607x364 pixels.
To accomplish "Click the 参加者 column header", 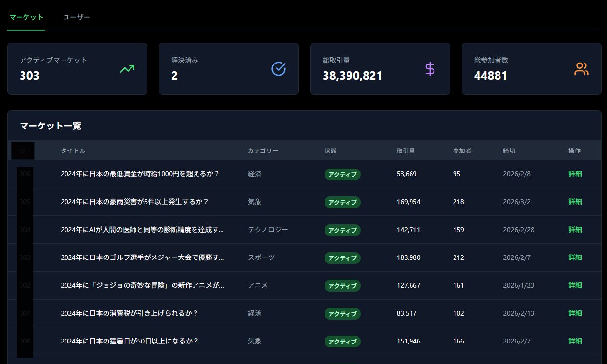I will click(x=462, y=150).
